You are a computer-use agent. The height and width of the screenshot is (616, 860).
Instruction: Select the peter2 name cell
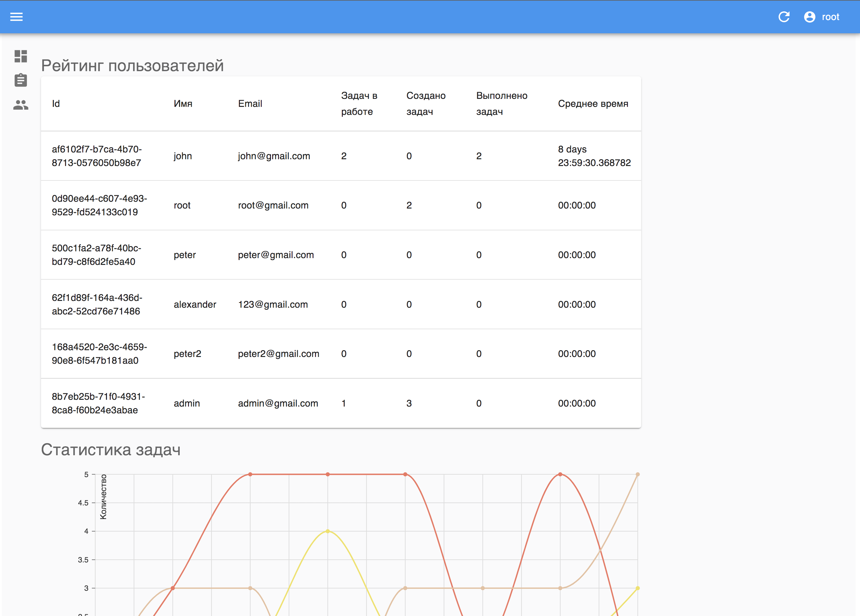click(x=187, y=354)
